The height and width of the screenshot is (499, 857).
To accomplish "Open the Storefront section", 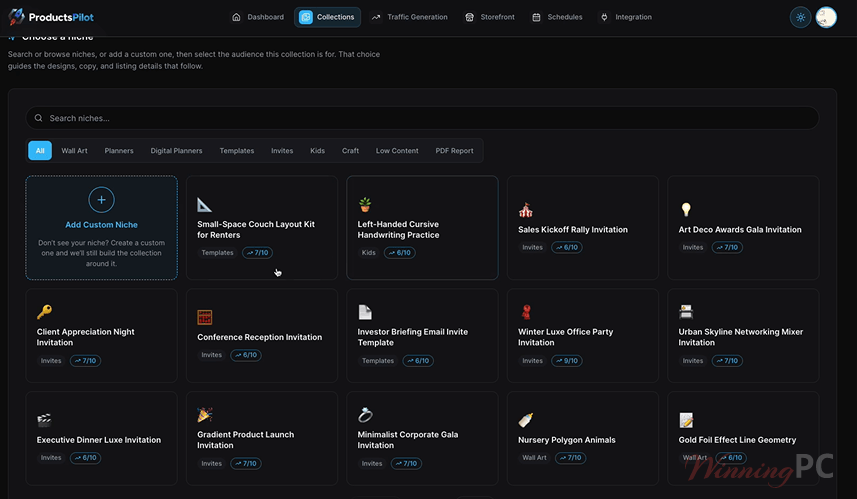I will coord(489,17).
